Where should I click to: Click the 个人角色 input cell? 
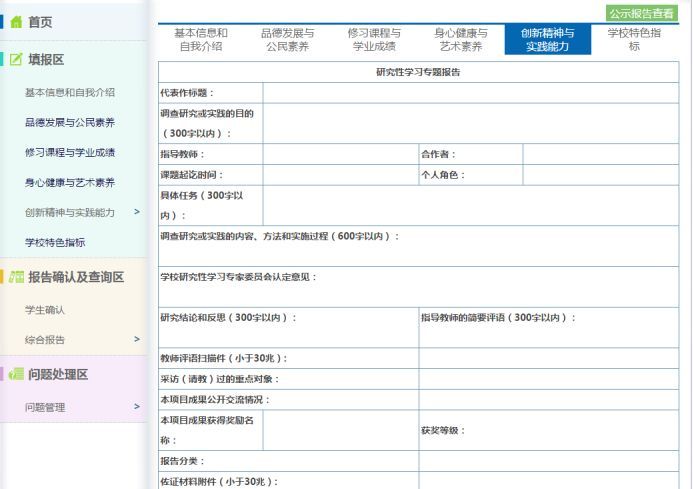[600, 175]
